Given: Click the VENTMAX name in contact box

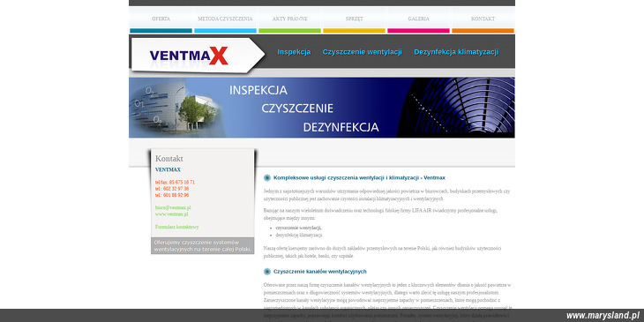Looking at the screenshot, I should pos(168,169).
